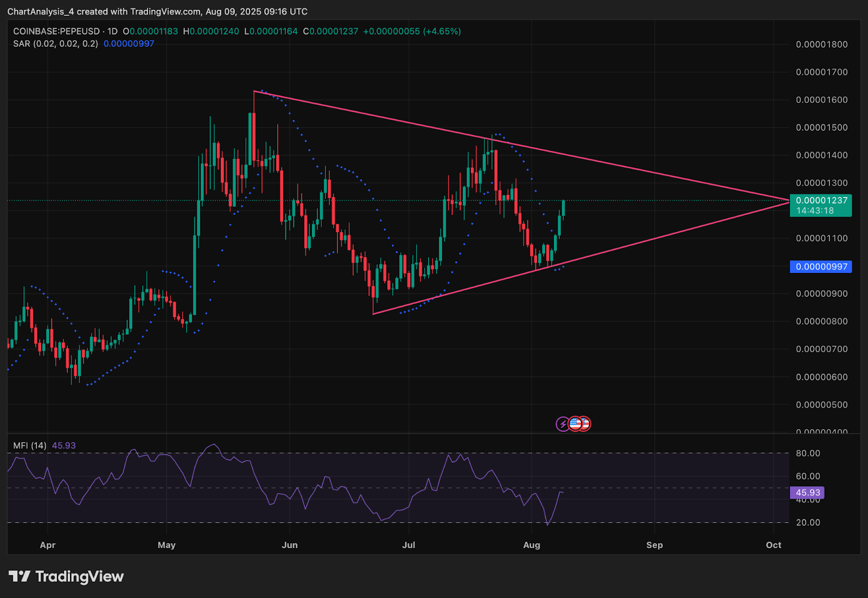Click the blue SAR value 0.00000997 label
Viewport: 868px width, 598px height.
[x=821, y=267]
